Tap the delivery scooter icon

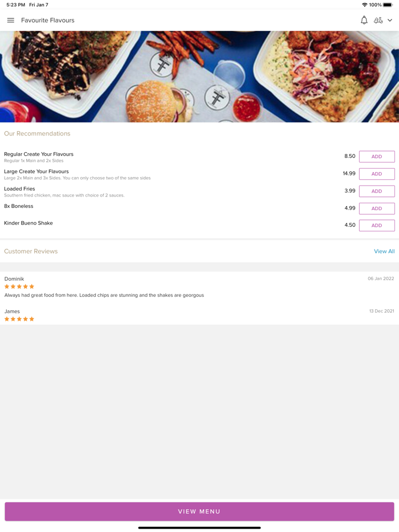[x=378, y=21]
